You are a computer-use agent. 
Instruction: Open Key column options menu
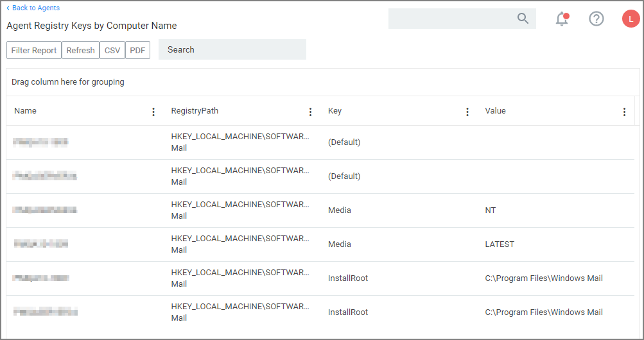467,112
